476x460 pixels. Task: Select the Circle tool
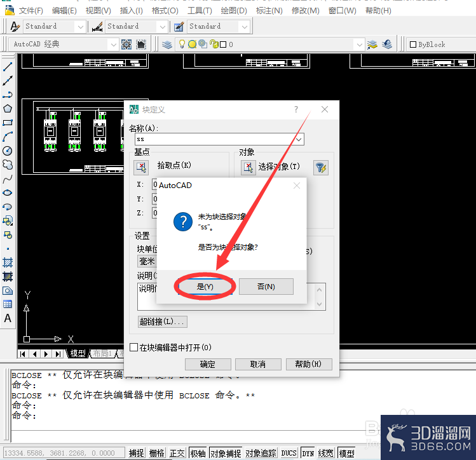[7, 151]
